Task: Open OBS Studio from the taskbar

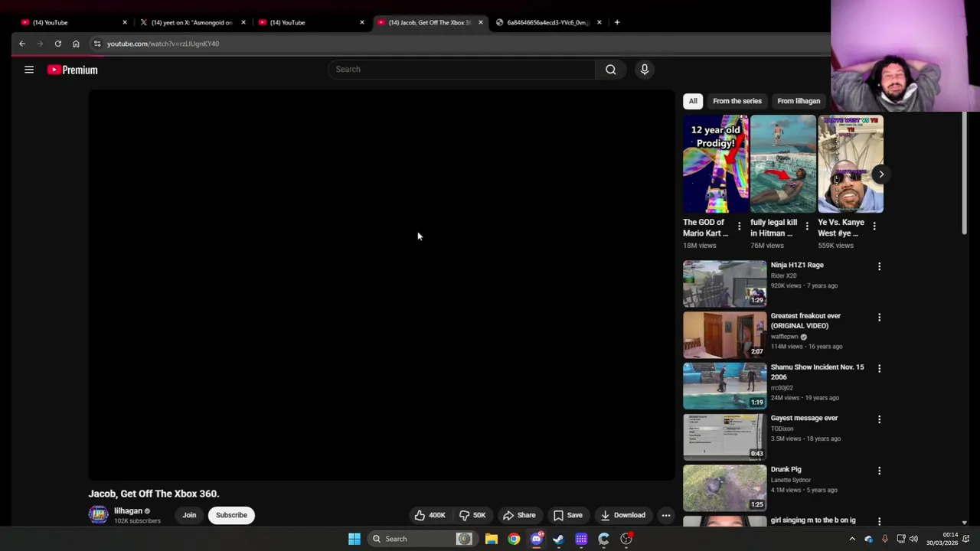Action: click(x=626, y=539)
